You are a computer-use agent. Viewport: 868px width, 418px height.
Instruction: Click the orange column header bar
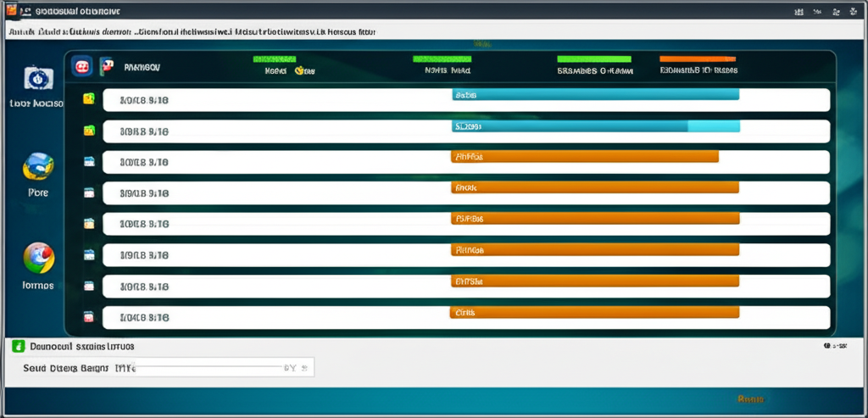coord(698,59)
